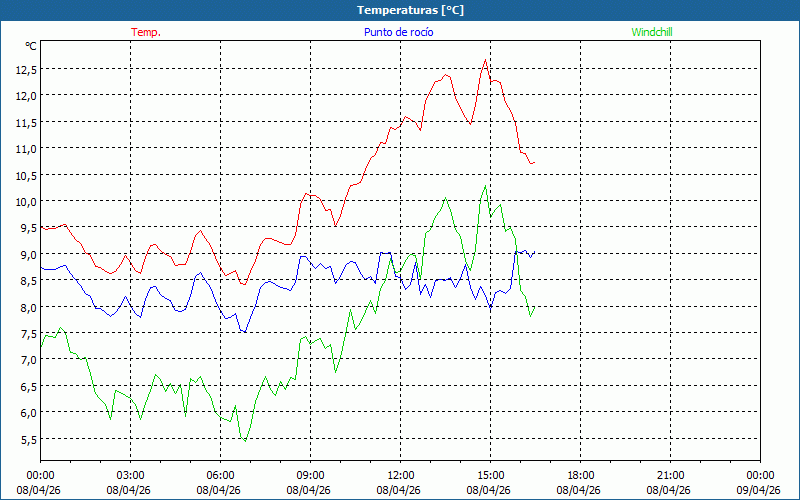Click the 09:00 time axis label
Screen dimensions: 800x500
pos(310,475)
